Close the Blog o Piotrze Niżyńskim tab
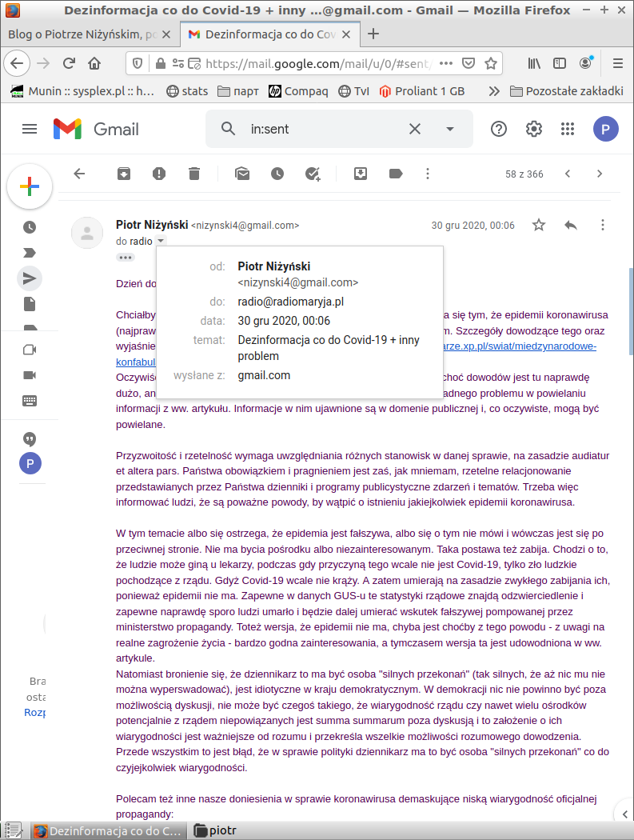The image size is (634, 840). (166, 34)
